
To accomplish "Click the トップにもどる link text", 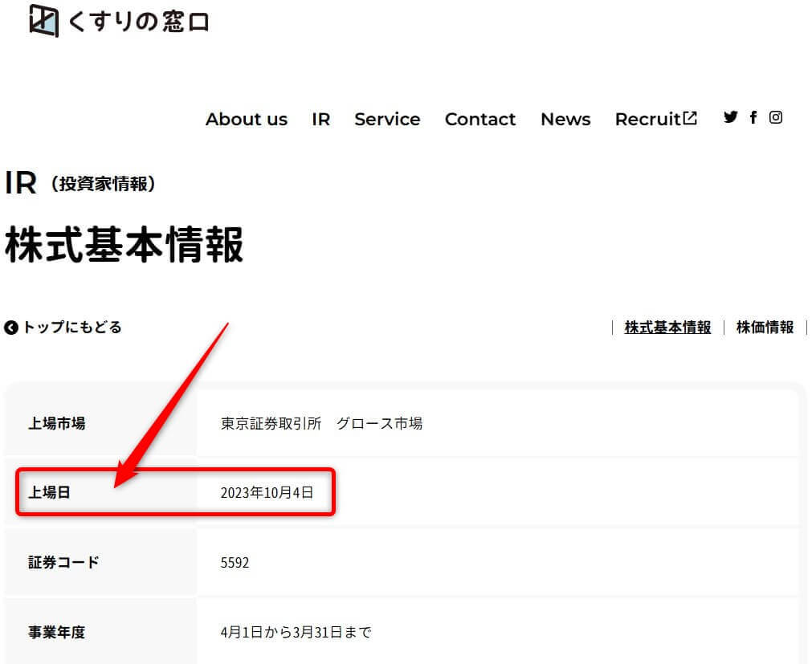I will point(72,328).
